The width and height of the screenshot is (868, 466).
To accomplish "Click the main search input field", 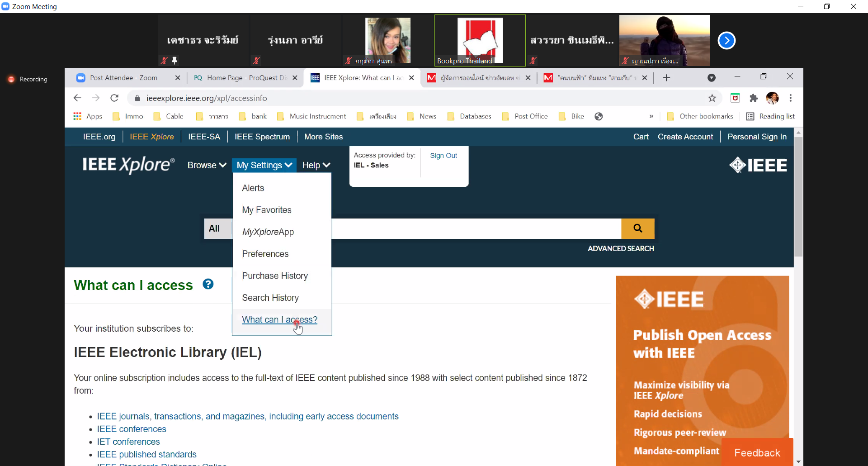I will tap(476, 228).
